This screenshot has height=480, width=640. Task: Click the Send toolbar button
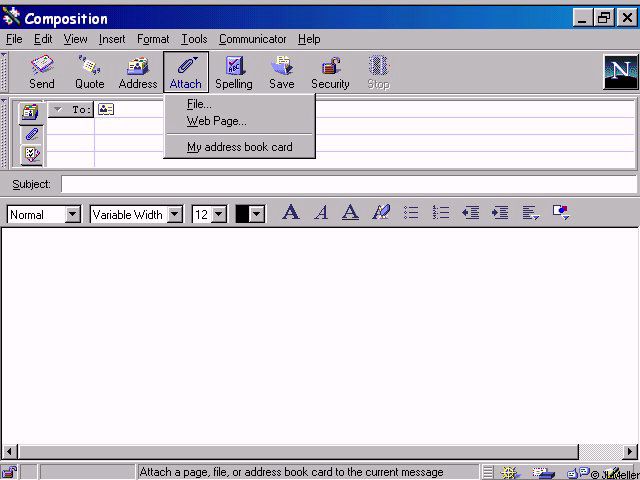coord(42,73)
